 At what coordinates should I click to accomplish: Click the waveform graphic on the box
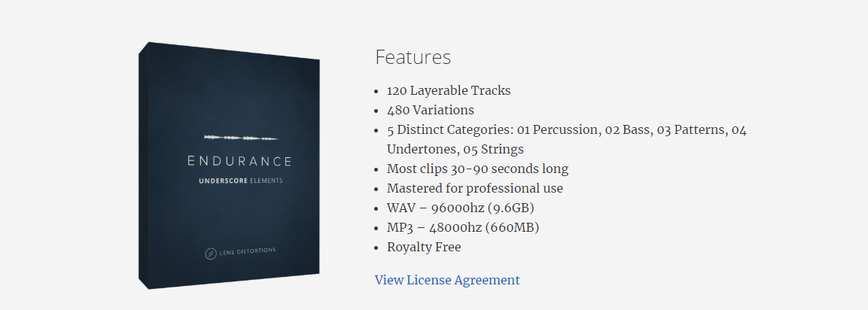[x=241, y=137]
